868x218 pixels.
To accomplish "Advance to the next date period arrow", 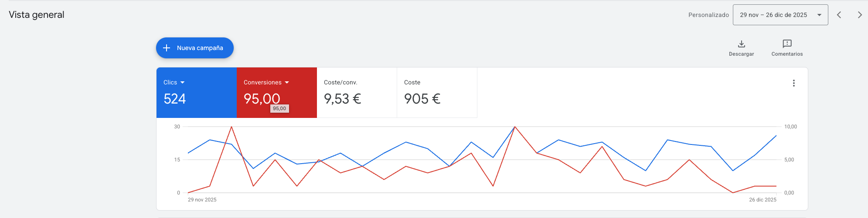I will pos(860,15).
